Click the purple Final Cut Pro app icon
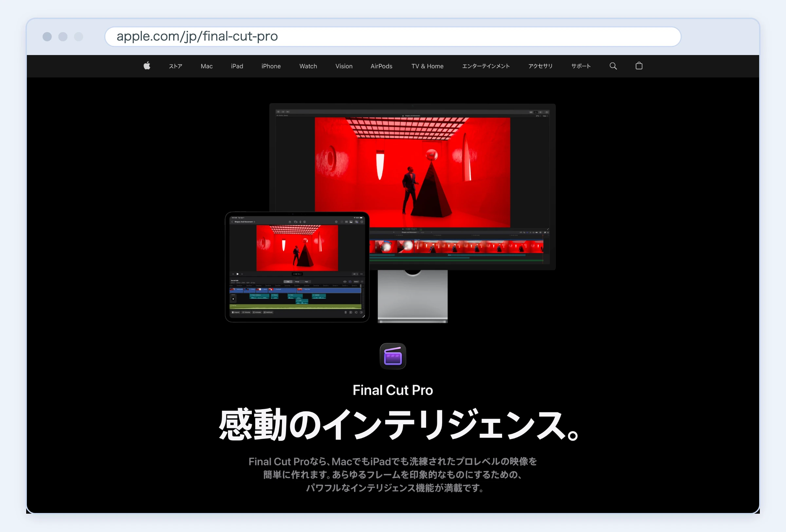The height and width of the screenshot is (532, 786). pos(393,356)
